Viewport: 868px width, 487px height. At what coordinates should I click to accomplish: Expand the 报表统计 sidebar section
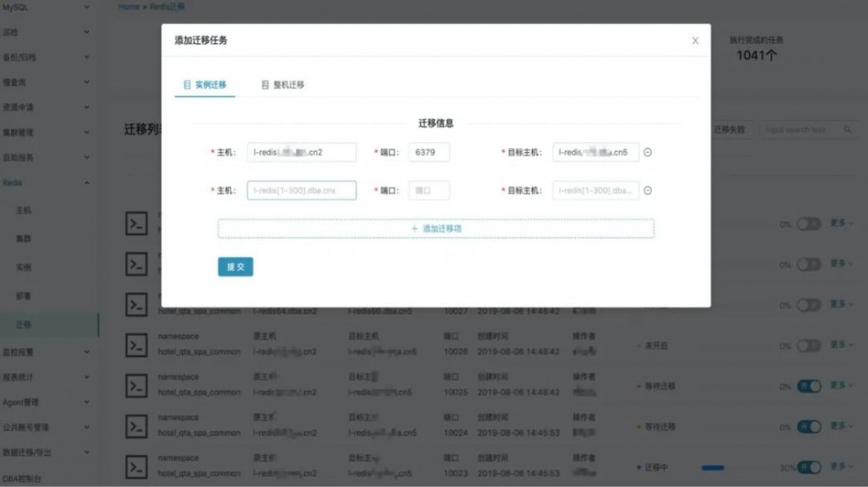(x=47, y=378)
